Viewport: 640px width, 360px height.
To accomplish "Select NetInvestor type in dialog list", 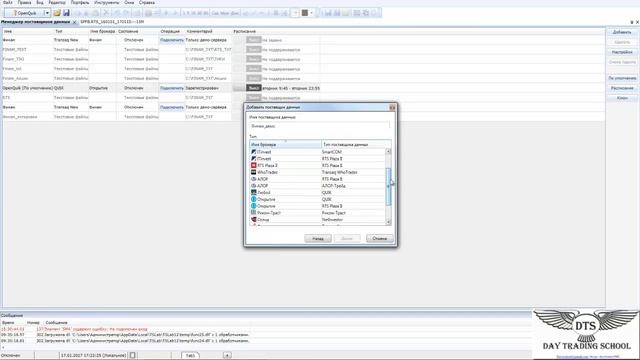I will coord(332,220).
